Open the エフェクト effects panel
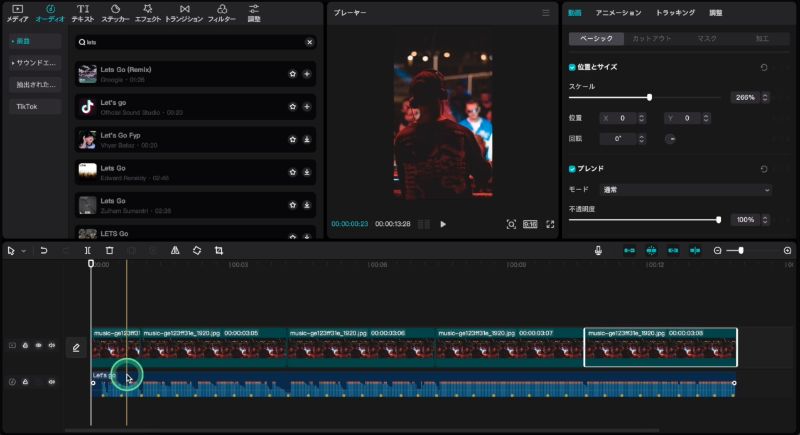This screenshot has height=435, width=800. 147,13
